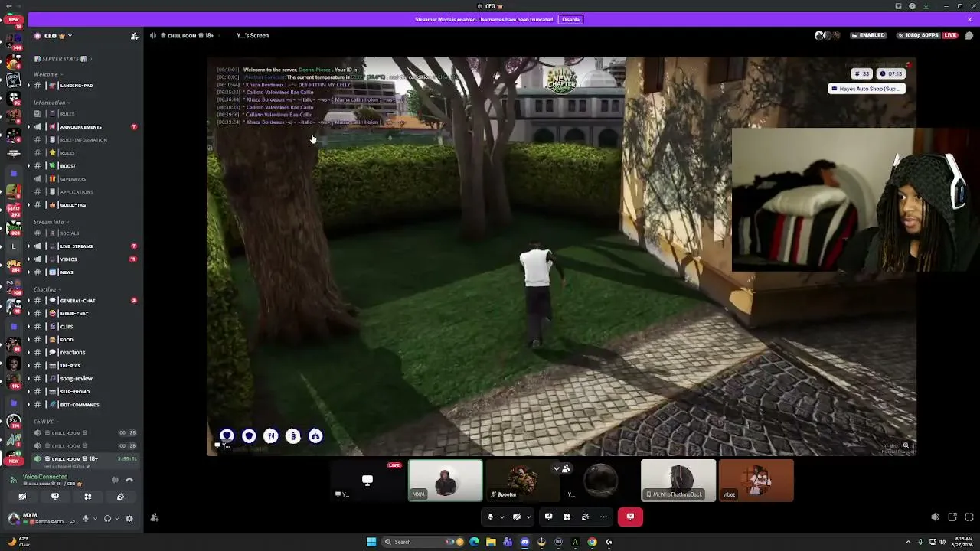Open the soundboard button in the voice panel
This screenshot has width=980, height=551.
coord(121,497)
